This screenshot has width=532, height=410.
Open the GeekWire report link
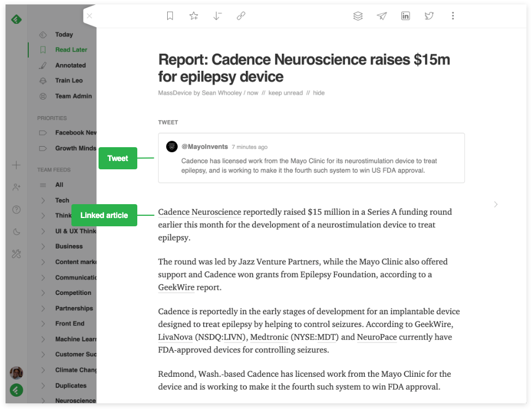click(x=175, y=287)
